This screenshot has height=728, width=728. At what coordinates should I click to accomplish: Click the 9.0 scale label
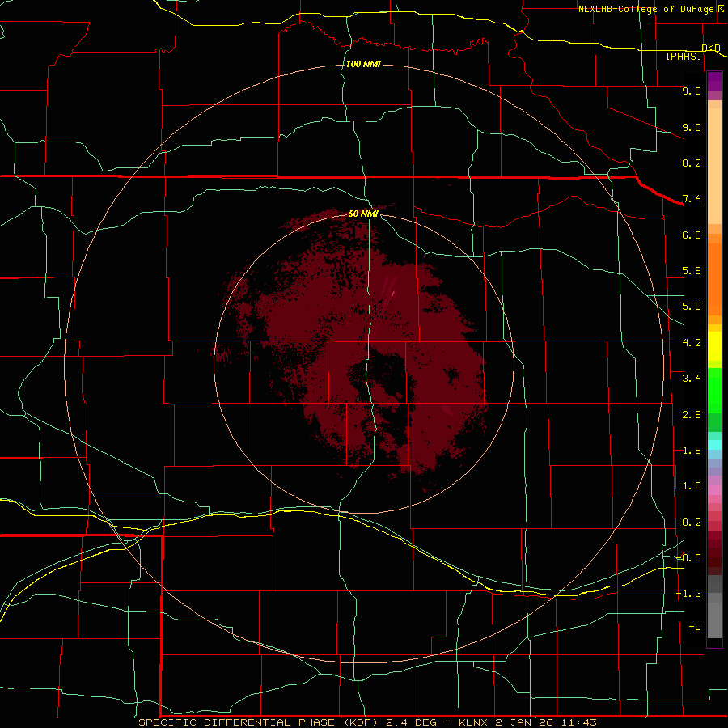tap(692, 127)
